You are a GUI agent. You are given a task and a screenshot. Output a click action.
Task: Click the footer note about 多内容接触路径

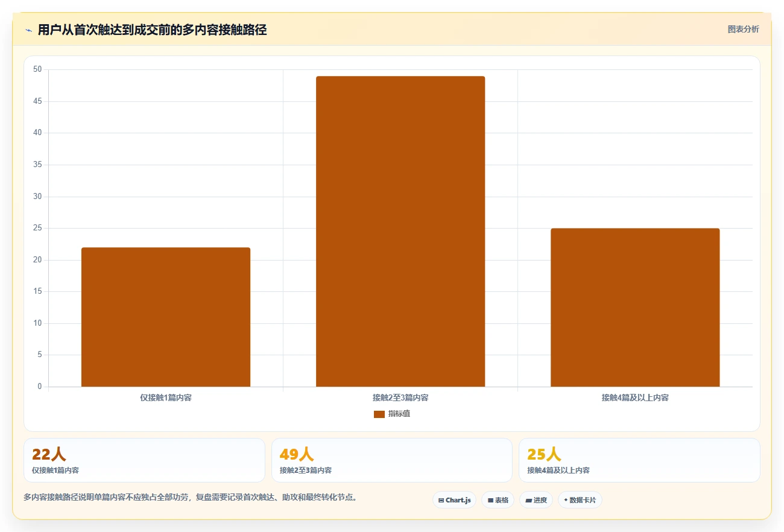191,498
